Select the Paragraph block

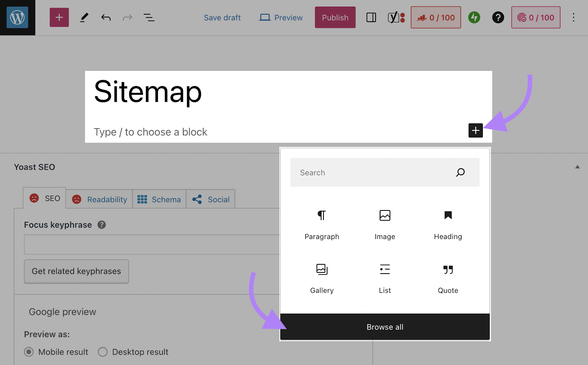tap(322, 225)
